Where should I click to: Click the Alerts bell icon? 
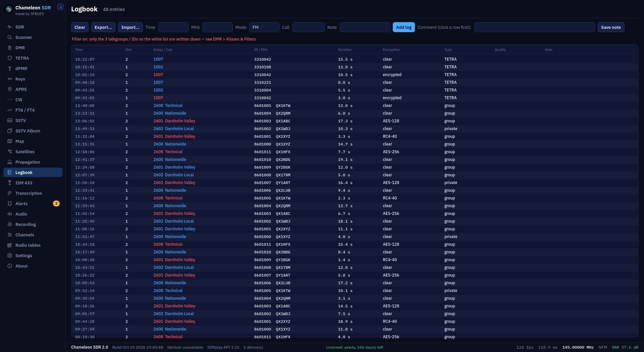tap(10, 203)
